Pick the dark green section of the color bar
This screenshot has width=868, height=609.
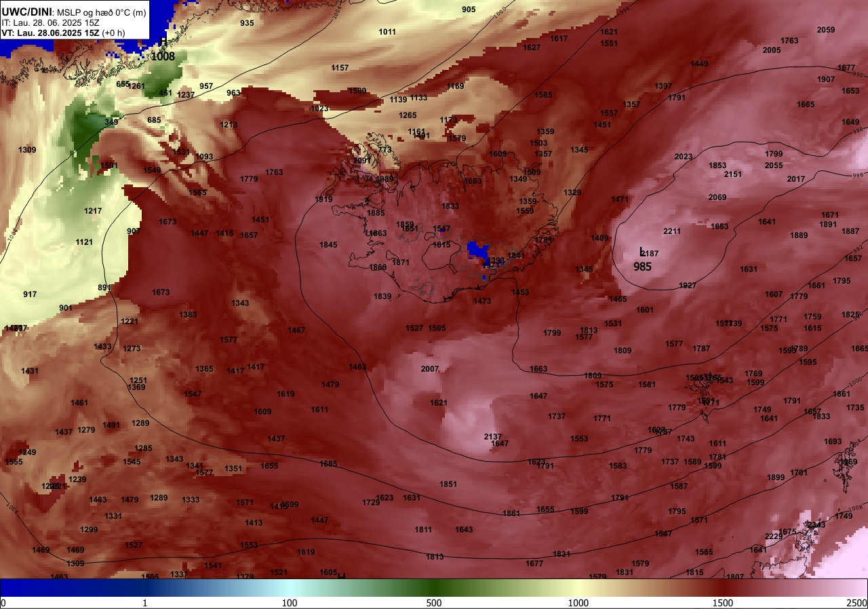pyautogui.click(x=434, y=588)
